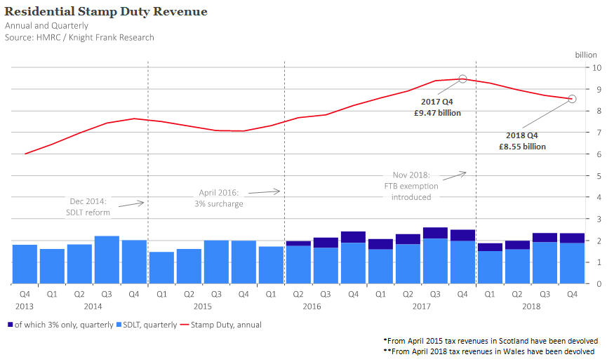Select the first blue bar for Q4 2013
The height and width of the screenshot is (364, 607).
[25, 264]
